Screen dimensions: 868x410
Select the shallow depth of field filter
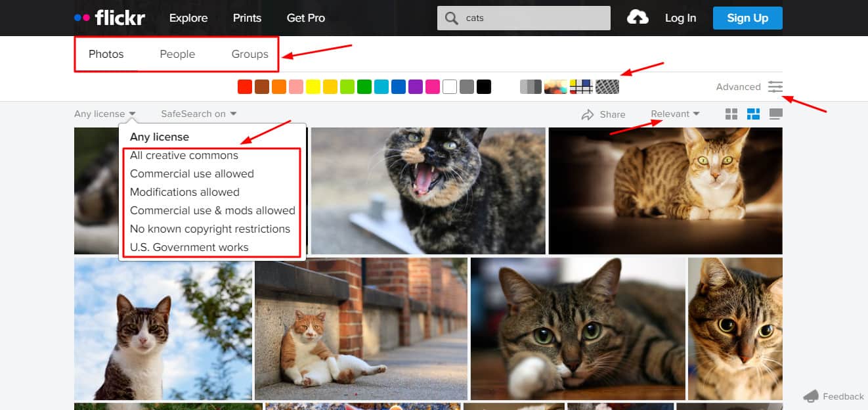point(556,87)
